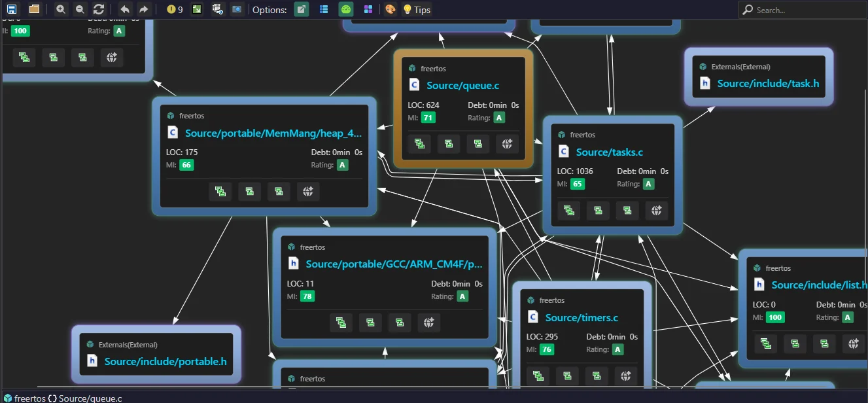Viewport: 868px width, 403px height.
Task: Click second dependency icon on ARM_CM4F card
Action: 370,323
